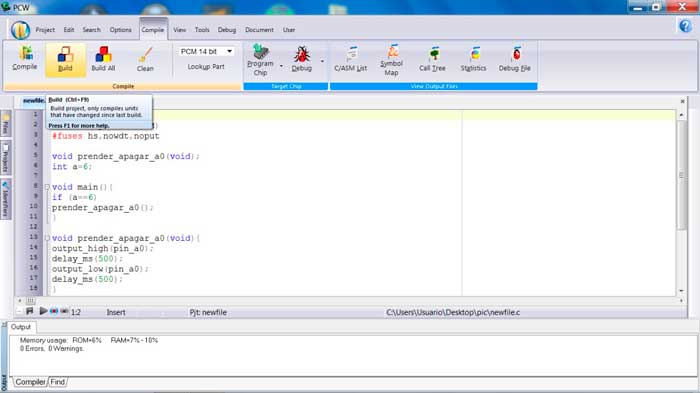Click the file path 'C:\Users\Usuario\Desktop\pic\newfile.c'
Viewport: 700px width, 393px height.
pyautogui.click(x=453, y=313)
